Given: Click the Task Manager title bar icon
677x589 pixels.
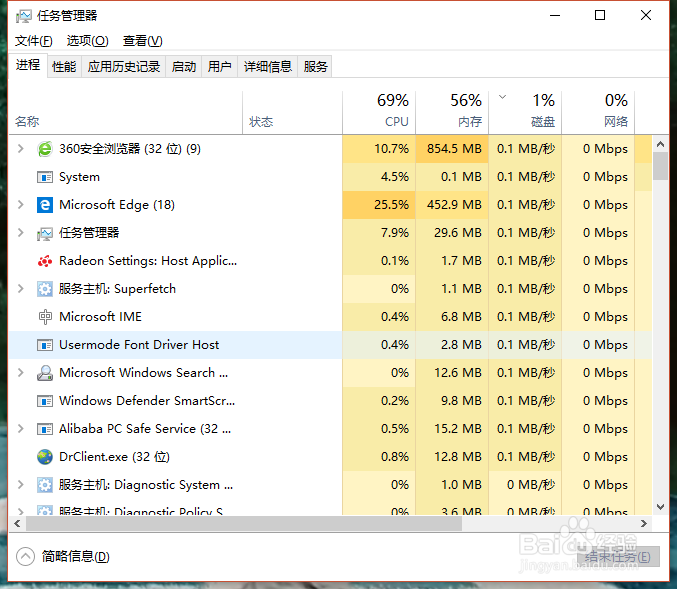Looking at the screenshot, I should [x=24, y=16].
